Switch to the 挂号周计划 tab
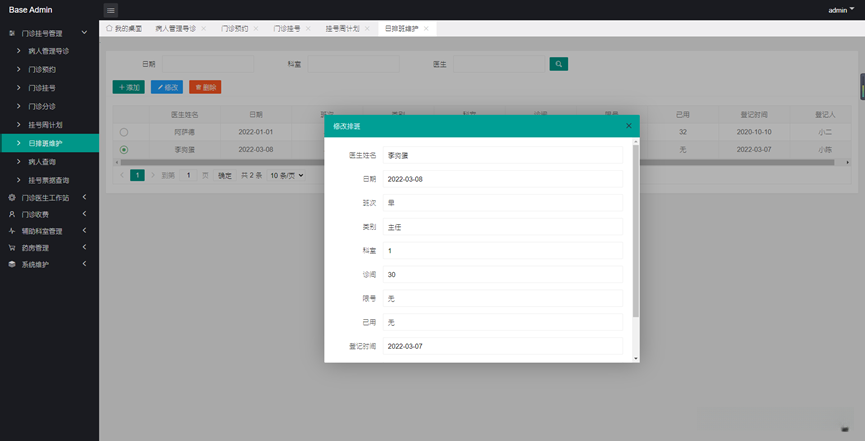The image size is (865, 441). coord(343,29)
